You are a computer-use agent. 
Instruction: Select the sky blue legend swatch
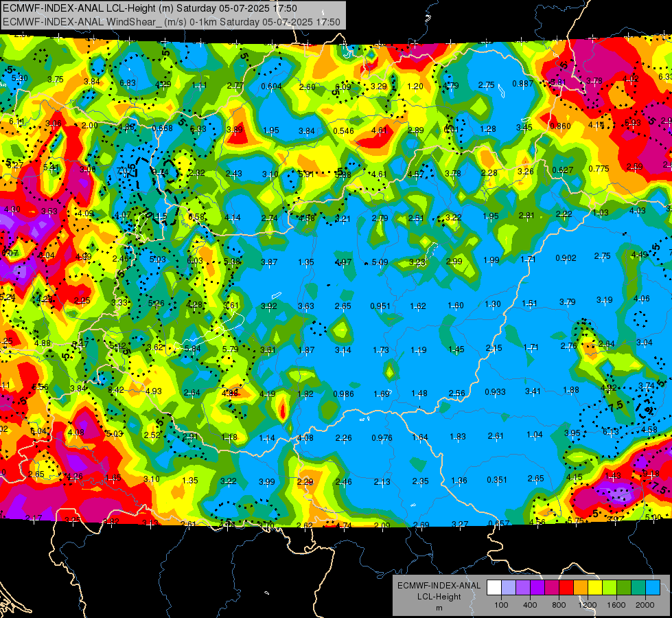point(653,588)
